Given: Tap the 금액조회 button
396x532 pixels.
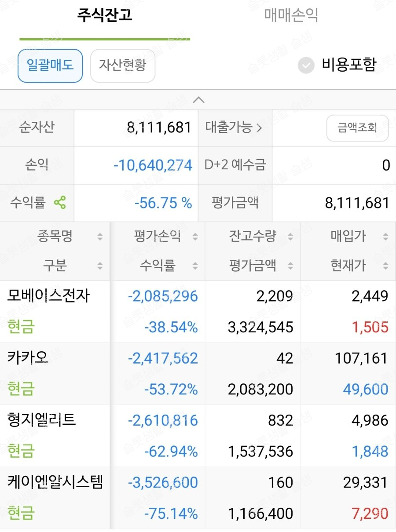Looking at the screenshot, I should 357,128.
